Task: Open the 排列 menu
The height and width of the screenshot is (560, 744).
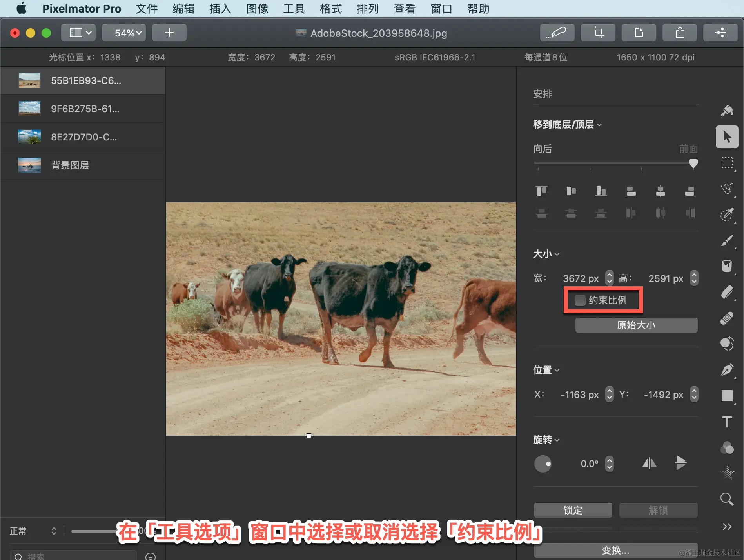Action: pyautogui.click(x=368, y=9)
